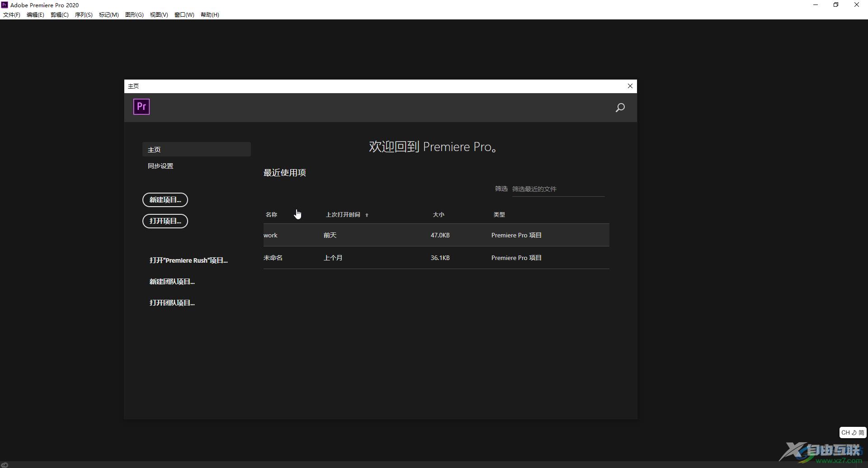Open the 文件(F) menu
The width and height of the screenshot is (868, 468).
pos(12,14)
